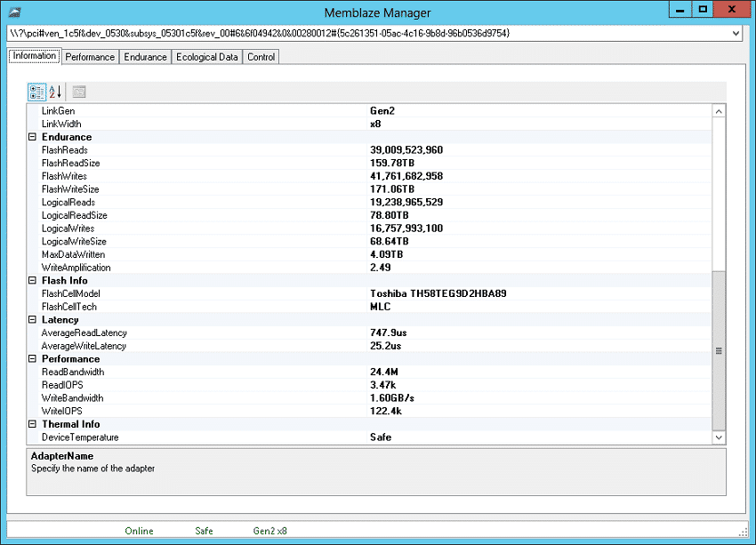This screenshot has width=756, height=545.
Task: Click the value Toshiba TH58TEG9D2HBA89
Action: pos(438,293)
